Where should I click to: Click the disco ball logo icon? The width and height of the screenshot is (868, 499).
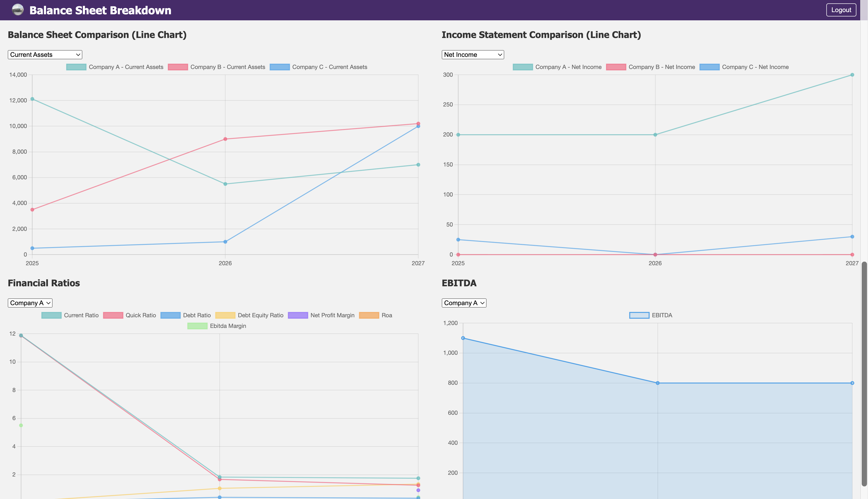coord(17,10)
